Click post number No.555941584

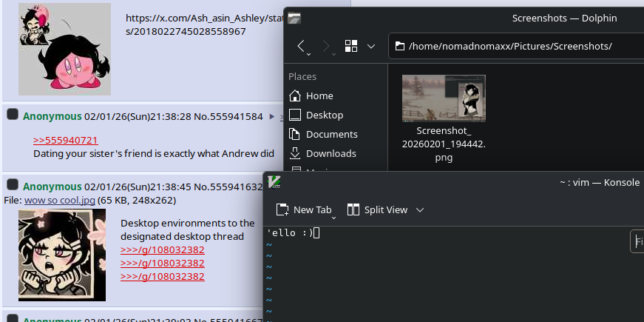228,116
